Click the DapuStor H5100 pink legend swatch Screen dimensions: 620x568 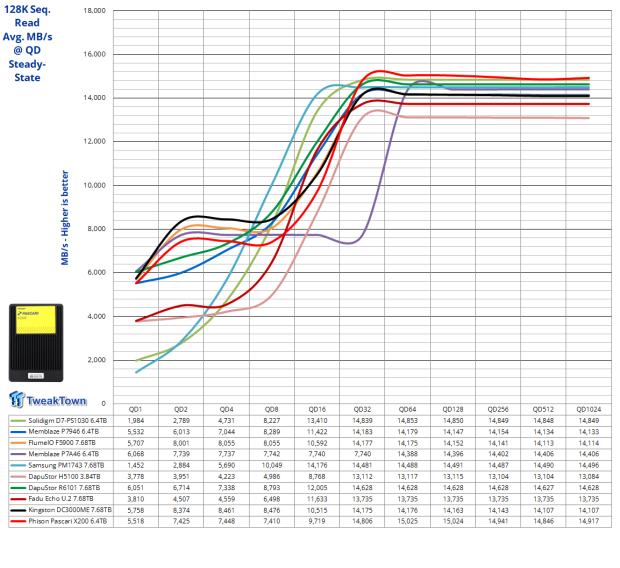tap(18, 477)
